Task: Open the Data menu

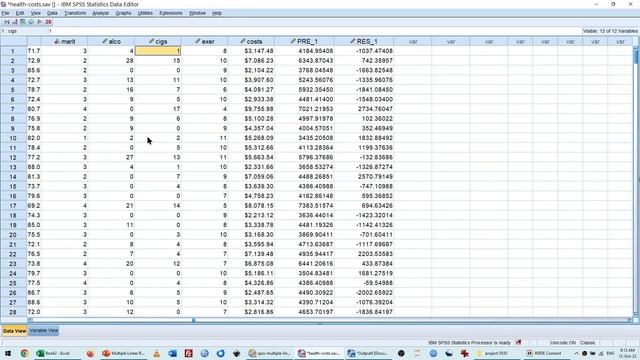Action: [52, 13]
